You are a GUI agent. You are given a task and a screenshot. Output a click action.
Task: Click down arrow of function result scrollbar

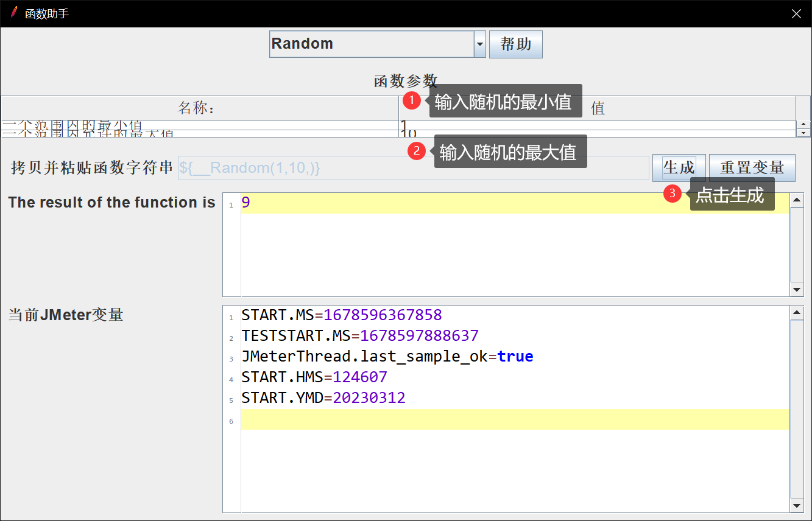[x=796, y=290]
